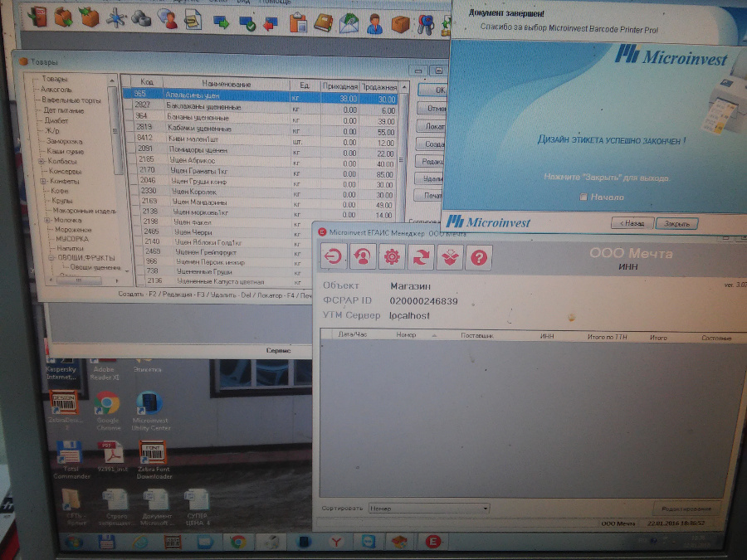Select row Уцен Гранаты 1кг in the grid

tap(263, 170)
